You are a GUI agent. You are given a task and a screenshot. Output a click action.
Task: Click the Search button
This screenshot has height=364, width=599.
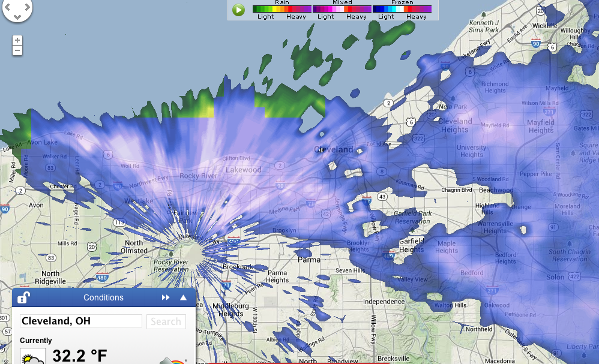166,321
